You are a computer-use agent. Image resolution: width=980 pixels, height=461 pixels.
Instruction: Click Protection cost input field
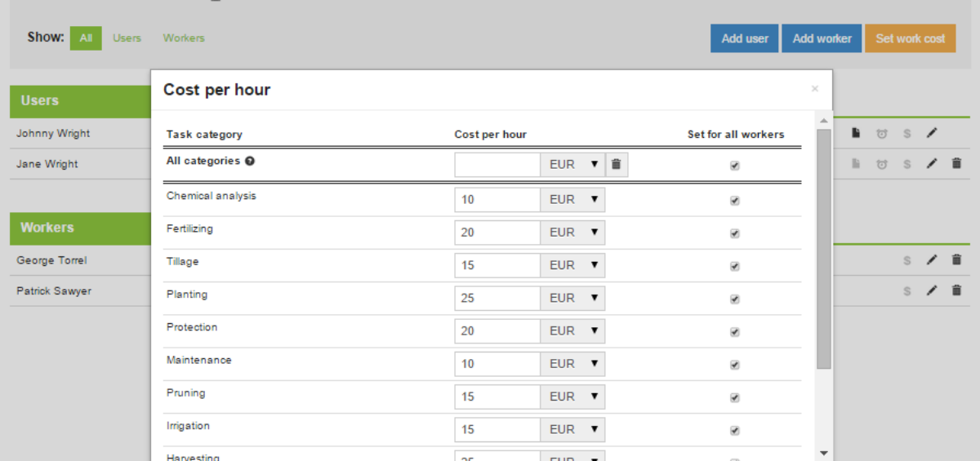click(x=497, y=331)
